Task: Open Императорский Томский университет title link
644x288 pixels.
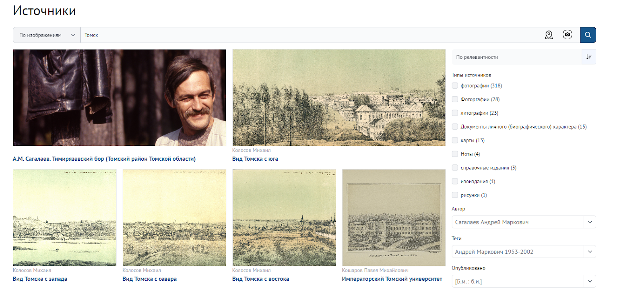Action: 392,279
